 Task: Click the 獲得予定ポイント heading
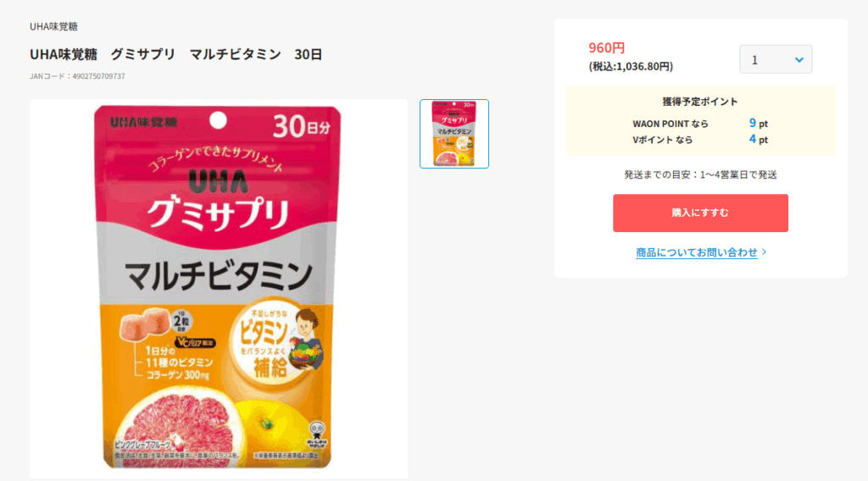[x=700, y=102]
